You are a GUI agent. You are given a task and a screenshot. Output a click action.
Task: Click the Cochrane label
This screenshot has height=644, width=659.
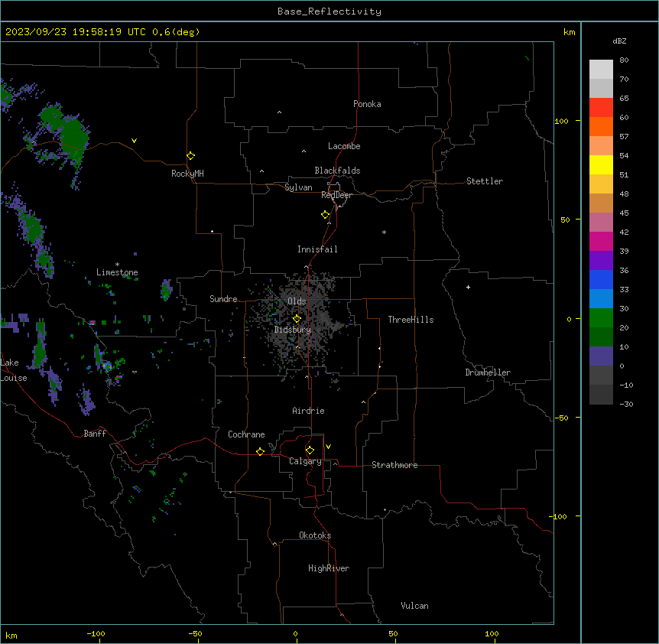click(246, 434)
